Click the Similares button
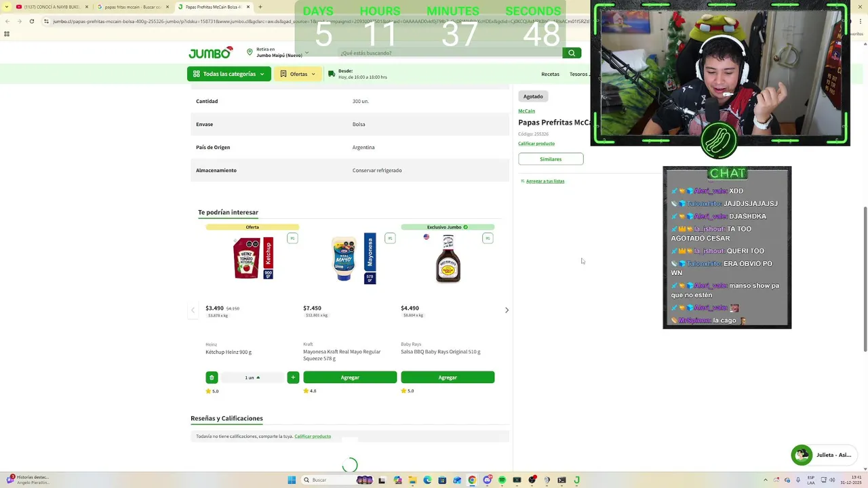Image resolution: width=868 pixels, height=488 pixels. click(551, 159)
